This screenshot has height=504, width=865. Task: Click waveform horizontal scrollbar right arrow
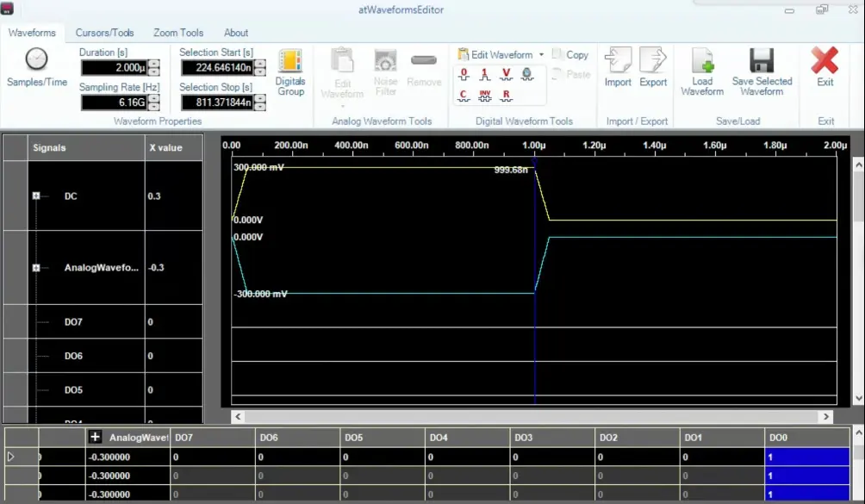coord(826,417)
